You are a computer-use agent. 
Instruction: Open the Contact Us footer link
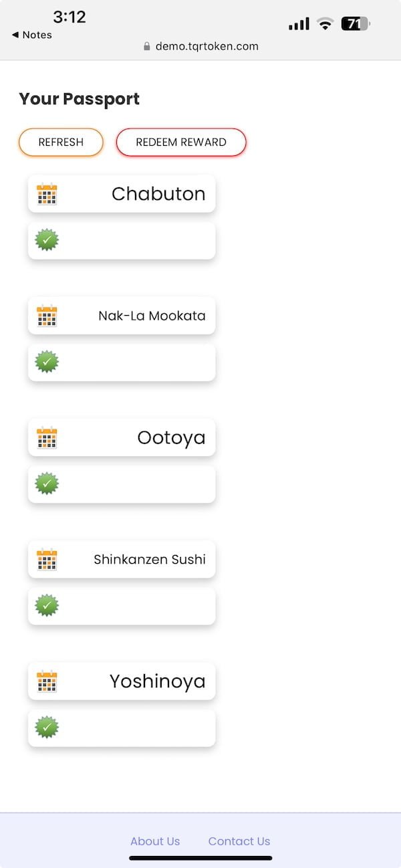(239, 841)
